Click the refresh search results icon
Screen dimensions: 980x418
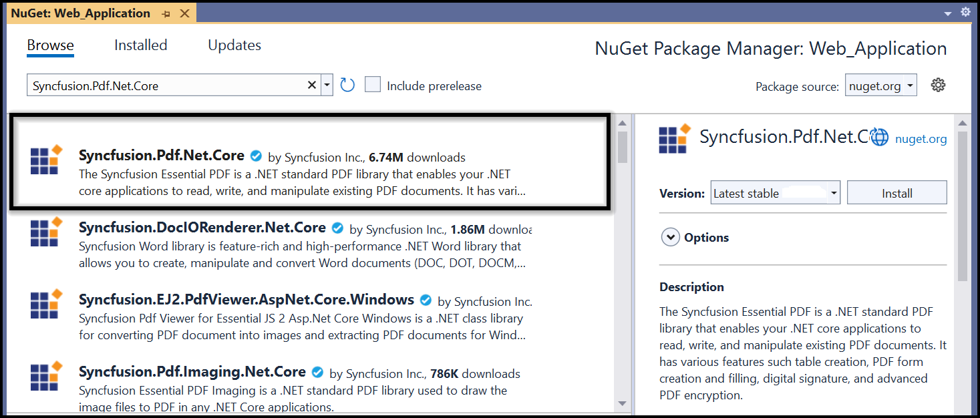[347, 85]
